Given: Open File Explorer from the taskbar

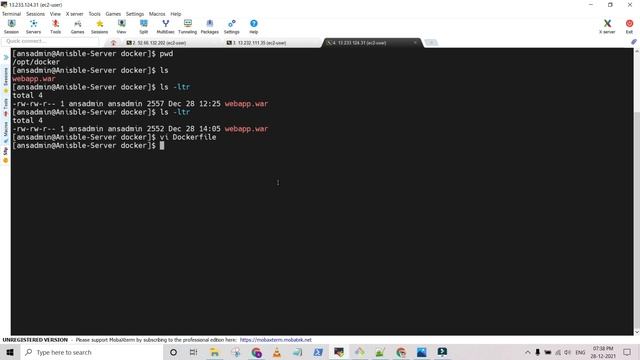Looking at the screenshot, I should [214, 352].
